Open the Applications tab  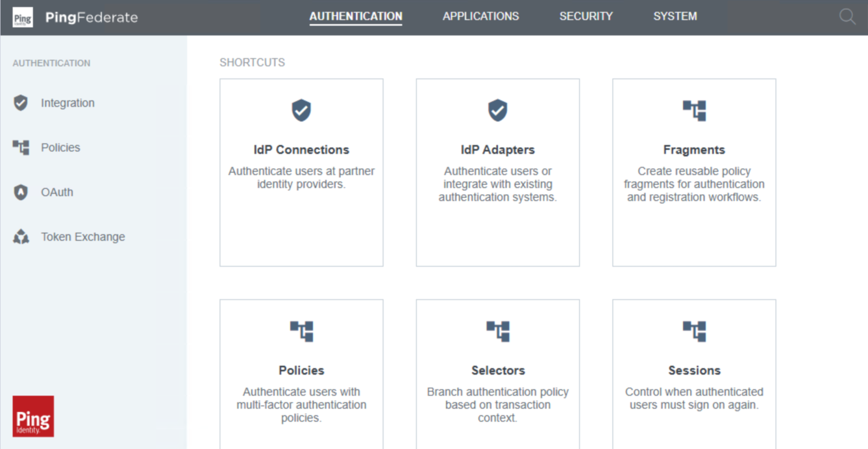[480, 17]
